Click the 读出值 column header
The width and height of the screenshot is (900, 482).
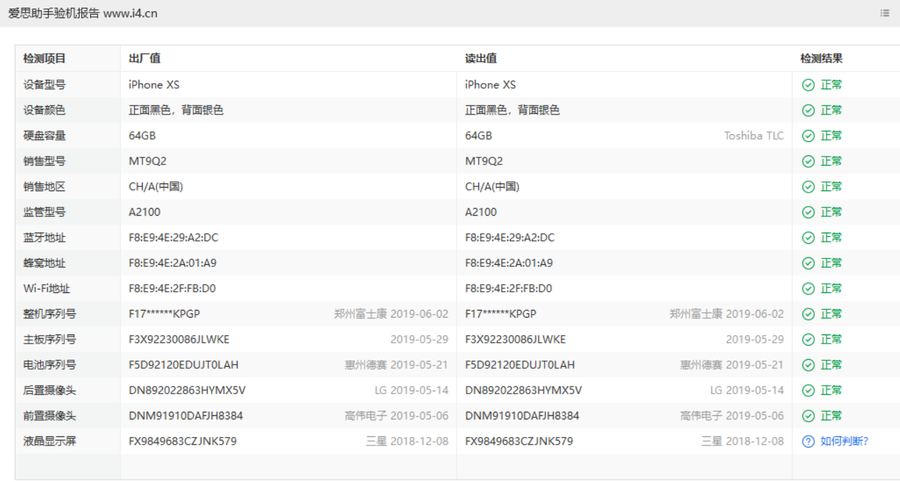coord(481,59)
